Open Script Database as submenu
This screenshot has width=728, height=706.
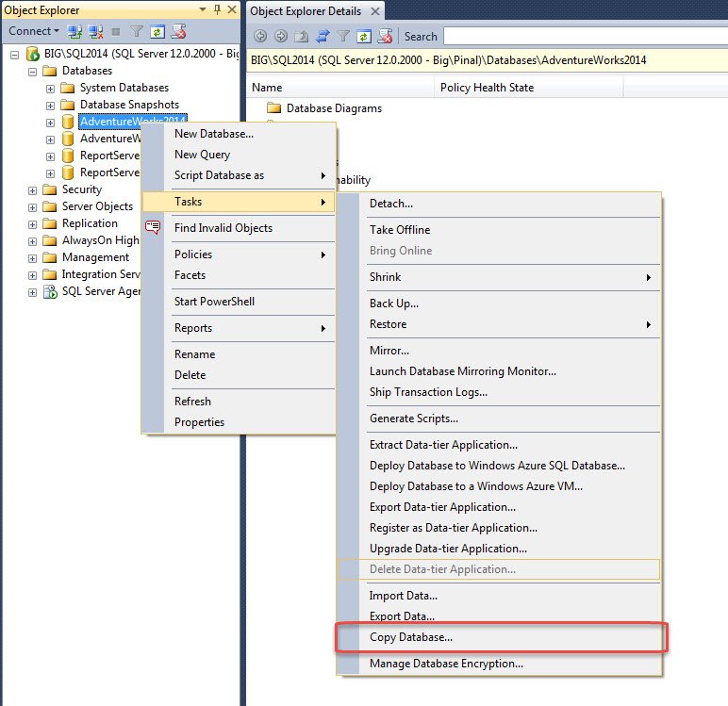pyautogui.click(x=239, y=175)
